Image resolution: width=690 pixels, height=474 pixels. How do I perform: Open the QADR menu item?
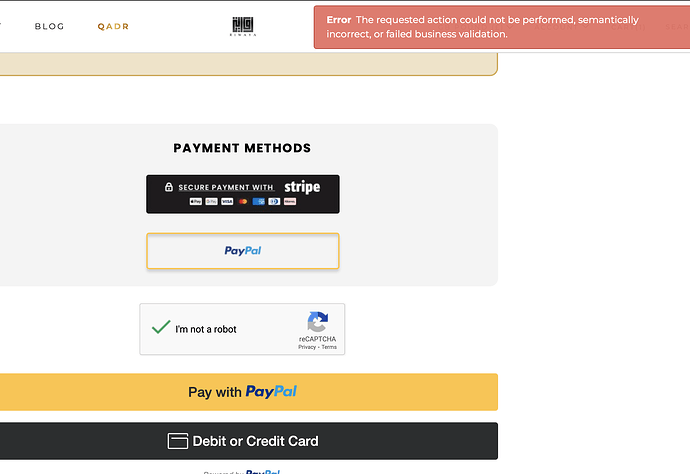tap(113, 26)
